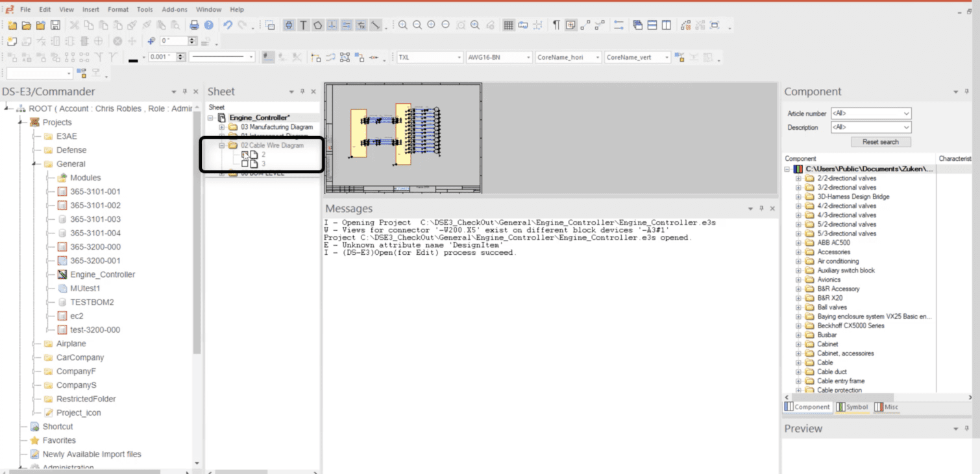The height and width of the screenshot is (474, 980).
Task: Open the Format menu
Action: pos(118,10)
